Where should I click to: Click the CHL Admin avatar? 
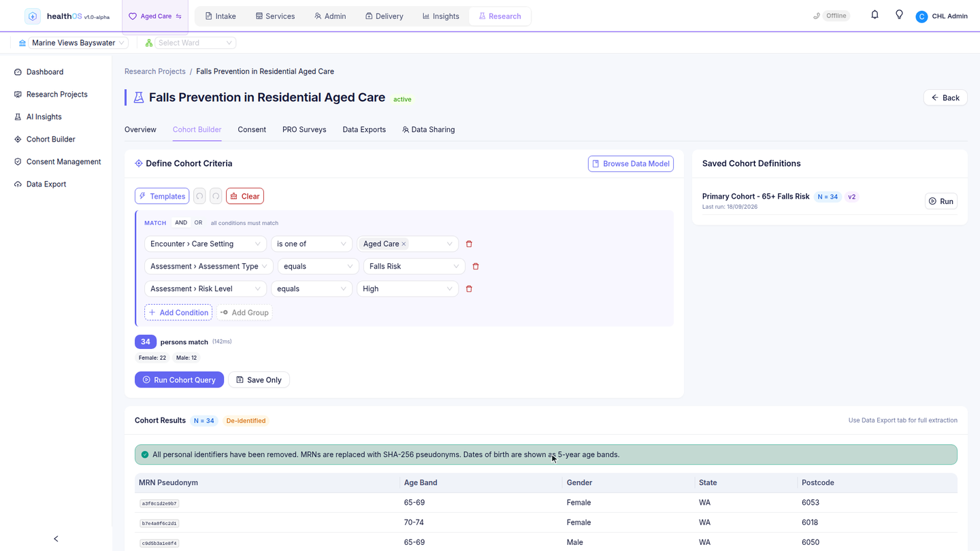click(921, 17)
